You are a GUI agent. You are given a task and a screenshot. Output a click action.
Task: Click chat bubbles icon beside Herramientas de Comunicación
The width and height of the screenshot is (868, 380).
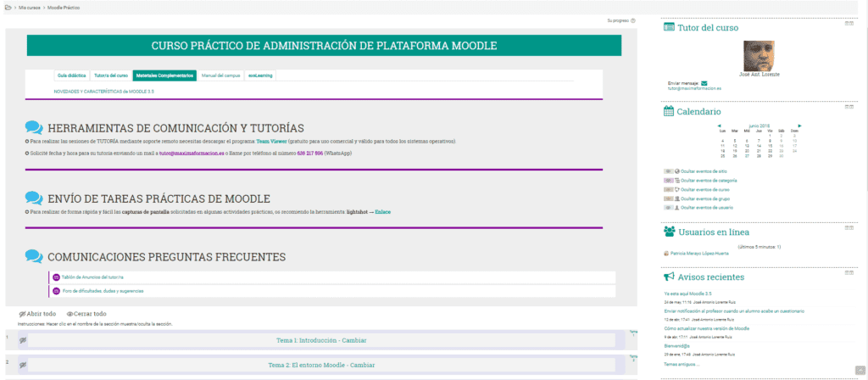click(x=34, y=128)
